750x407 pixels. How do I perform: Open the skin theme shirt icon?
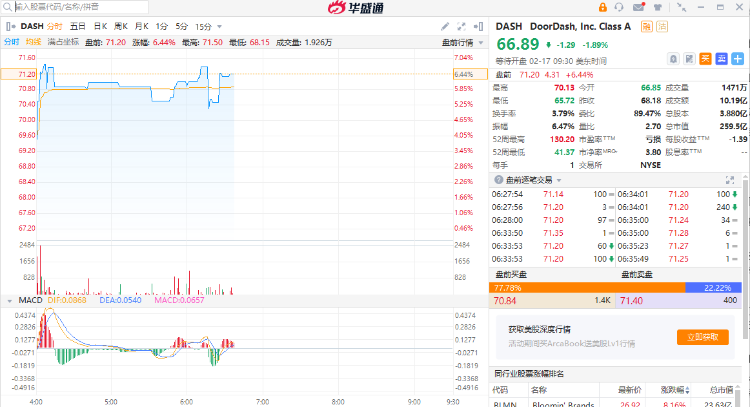[x=658, y=7]
